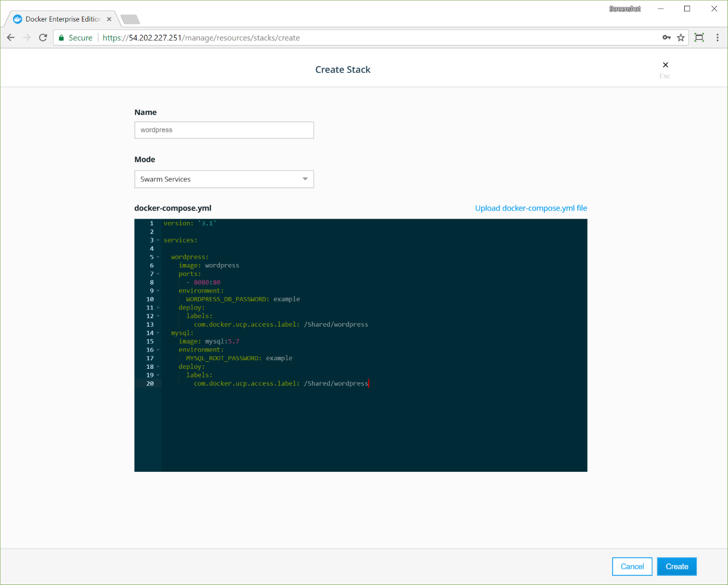This screenshot has height=585, width=728.
Task: Collapse the services block fold arrow on line 3
Action: [158, 240]
